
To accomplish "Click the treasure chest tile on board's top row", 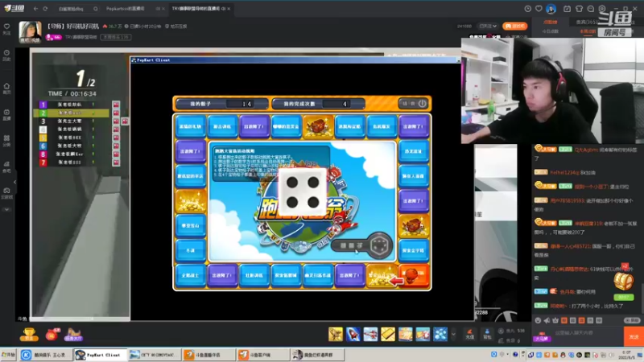I will pyautogui.click(x=318, y=126).
